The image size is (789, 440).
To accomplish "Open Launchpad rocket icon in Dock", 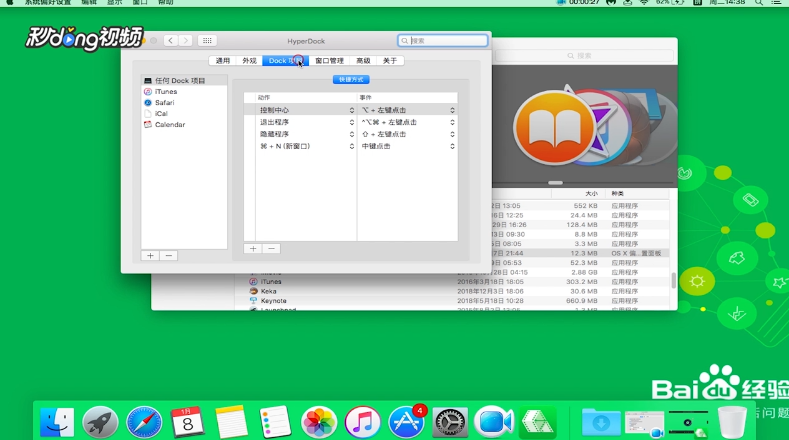I will [x=100, y=421].
